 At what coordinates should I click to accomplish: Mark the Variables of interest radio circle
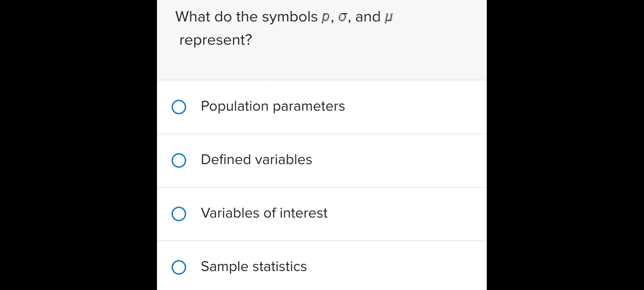pos(179,214)
